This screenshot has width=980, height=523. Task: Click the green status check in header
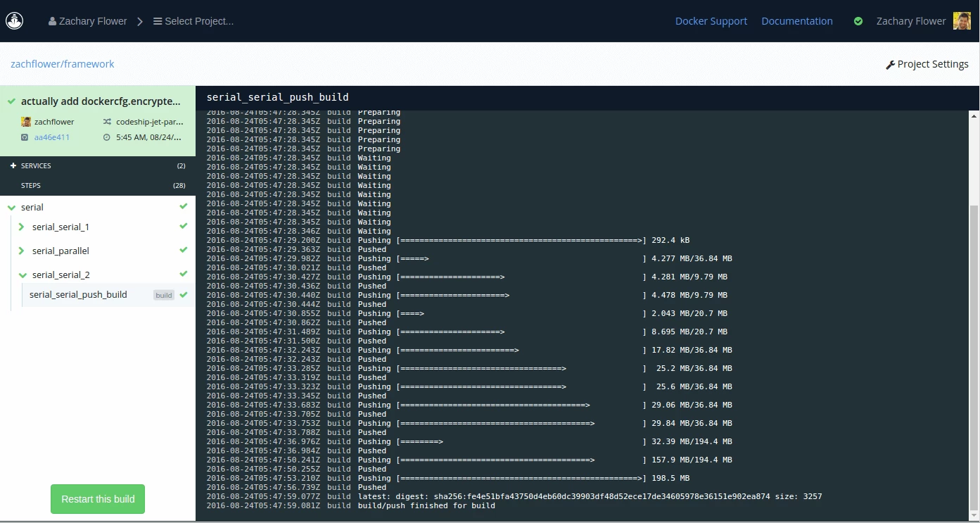[858, 21]
